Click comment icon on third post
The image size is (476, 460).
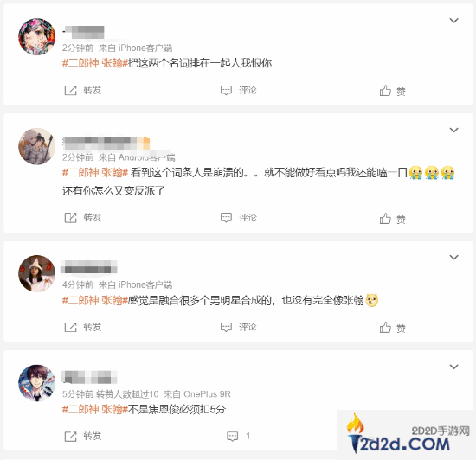[x=226, y=327]
